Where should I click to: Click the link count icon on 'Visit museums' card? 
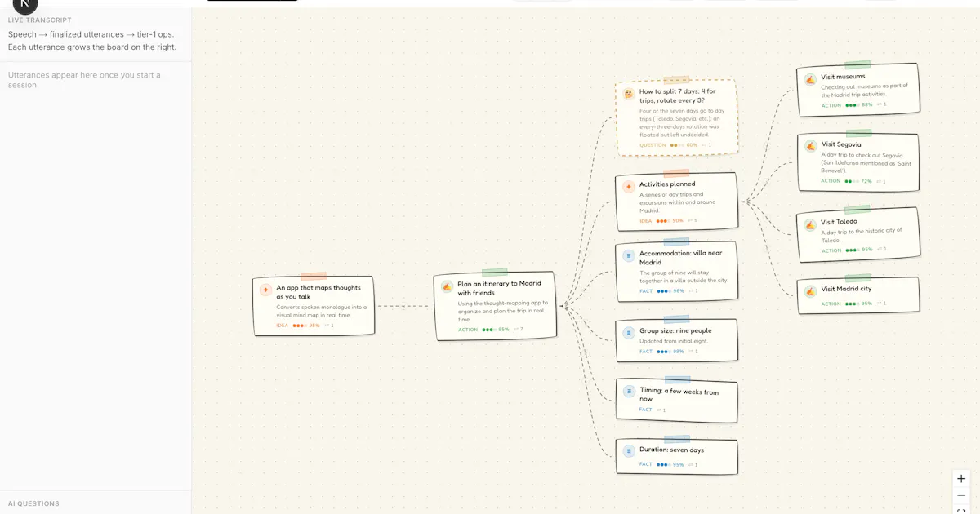coord(879,104)
